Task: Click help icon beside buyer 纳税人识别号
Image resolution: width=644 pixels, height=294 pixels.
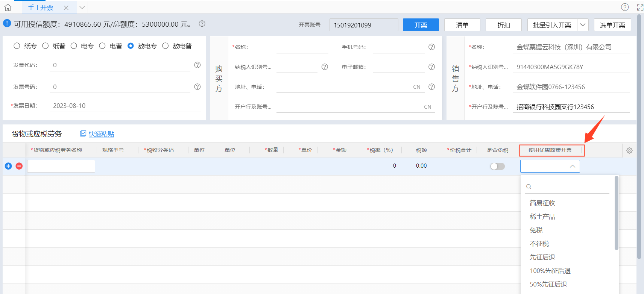Action: click(325, 67)
